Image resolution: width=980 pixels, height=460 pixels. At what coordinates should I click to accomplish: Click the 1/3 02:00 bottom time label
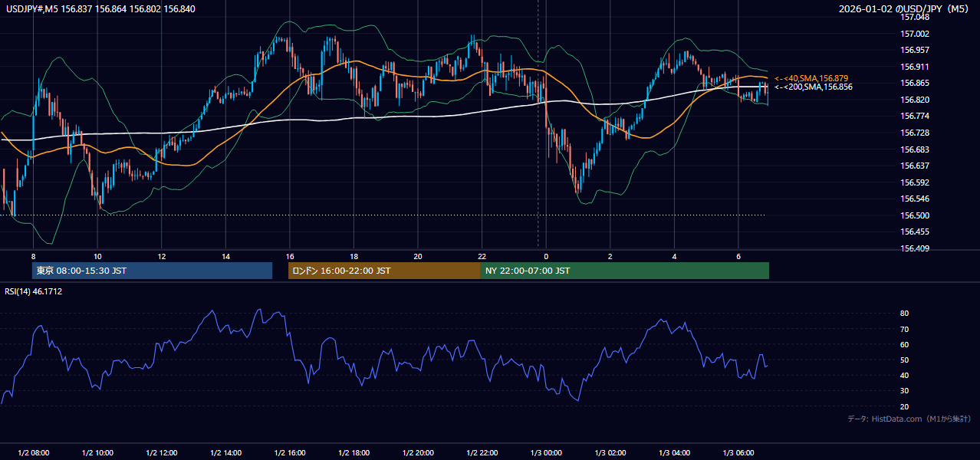(x=610, y=453)
